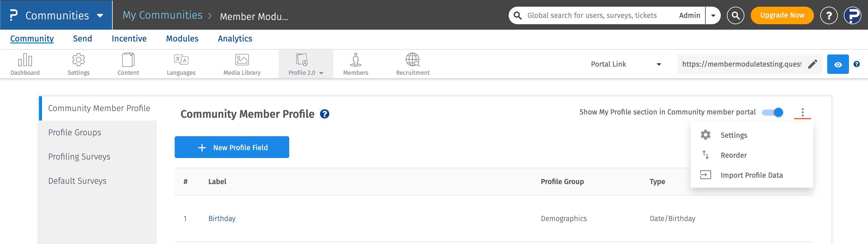Click the help icon beside Community Member Profile

(325, 114)
